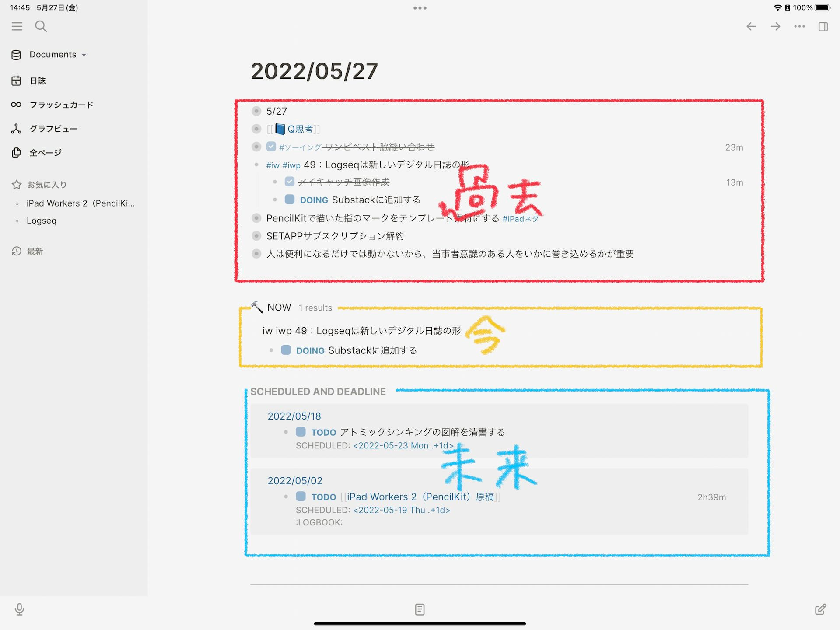840x630 pixels.
Task: Open search with the magnifier icon
Action: pyautogui.click(x=41, y=26)
